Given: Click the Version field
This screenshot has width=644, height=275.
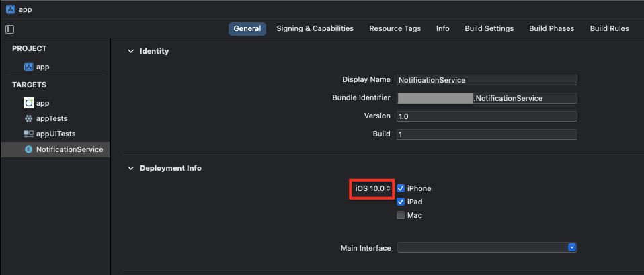Looking at the screenshot, I should (487, 116).
